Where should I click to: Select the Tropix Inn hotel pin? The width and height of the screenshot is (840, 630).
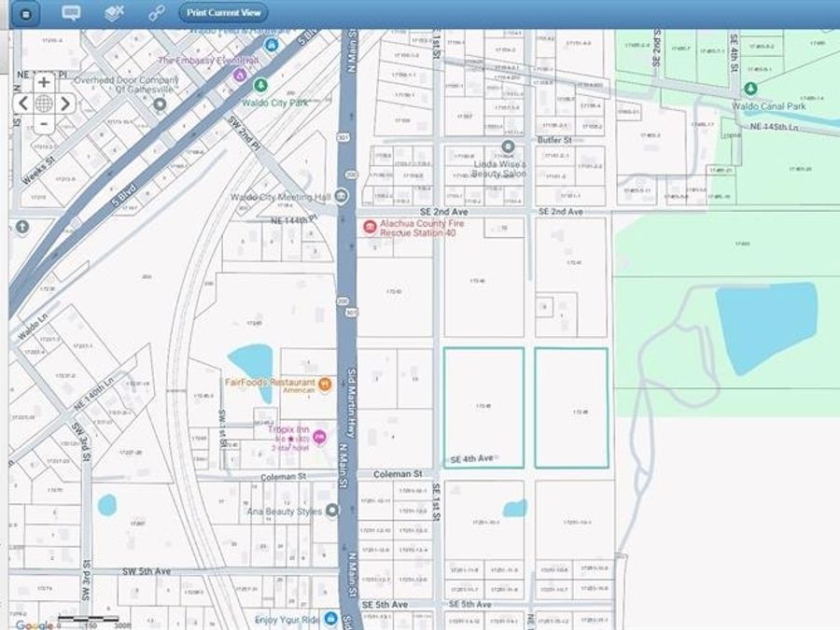pyautogui.click(x=319, y=436)
